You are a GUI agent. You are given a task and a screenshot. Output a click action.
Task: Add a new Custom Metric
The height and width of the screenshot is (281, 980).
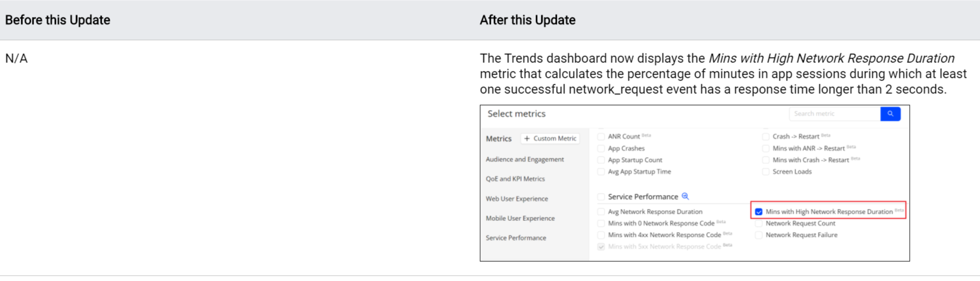tap(550, 139)
